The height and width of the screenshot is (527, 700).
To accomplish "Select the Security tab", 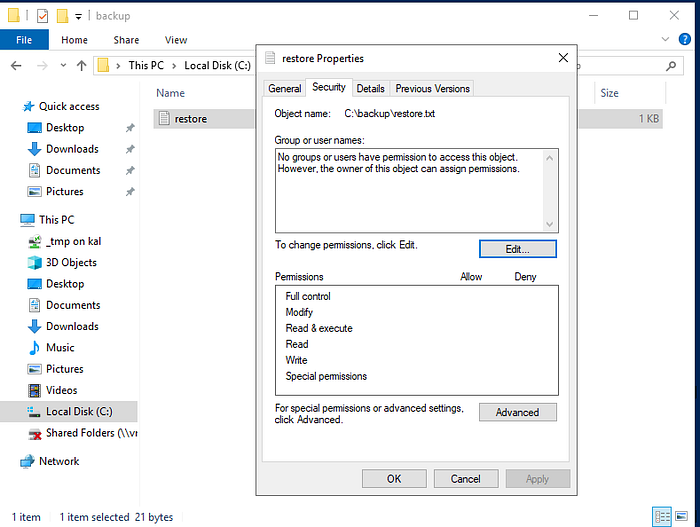I will pyautogui.click(x=329, y=87).
